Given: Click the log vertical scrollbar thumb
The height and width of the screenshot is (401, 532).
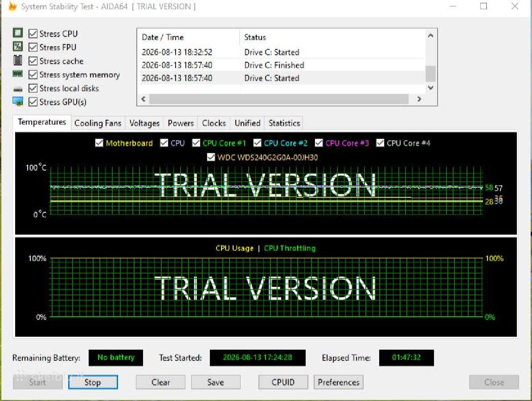Looking at the screenshot, I should click(430, 74).
